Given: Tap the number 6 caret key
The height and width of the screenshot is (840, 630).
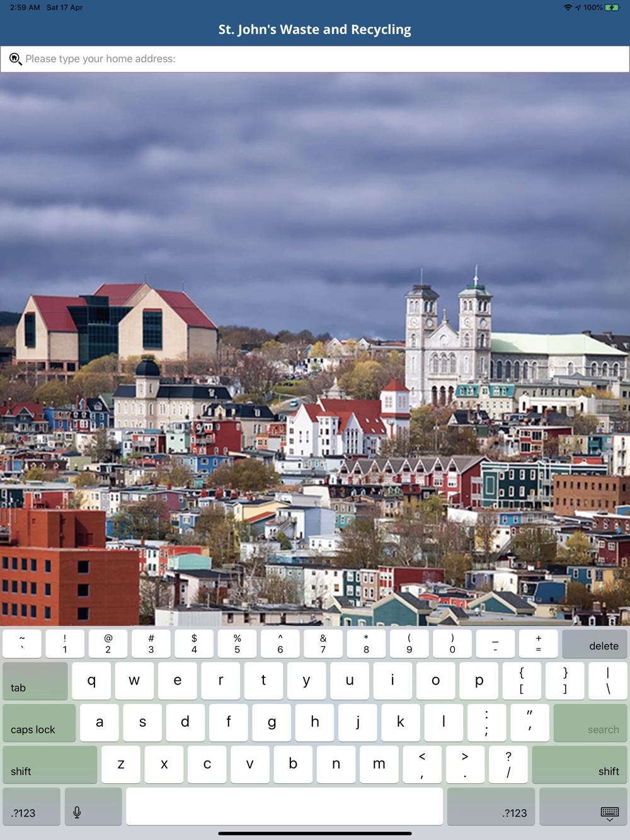Looking at the screenshot, I should [x=280, y=644].
